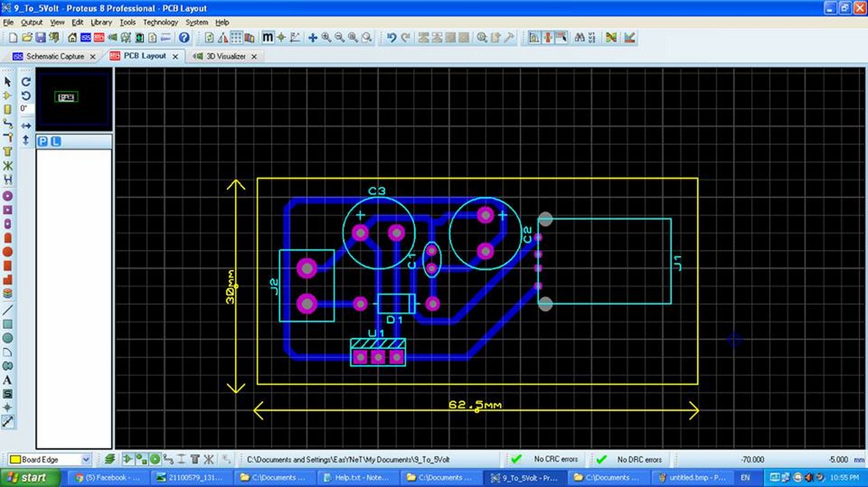Pick the Track routing tool
The height and width of the screenshot is (487, 868).
coord(8,123)
